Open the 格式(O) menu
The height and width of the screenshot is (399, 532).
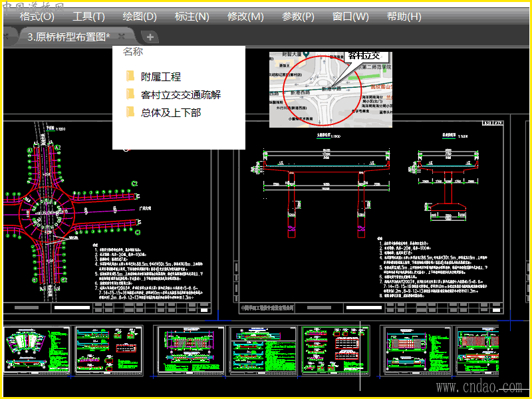[37, 16]
